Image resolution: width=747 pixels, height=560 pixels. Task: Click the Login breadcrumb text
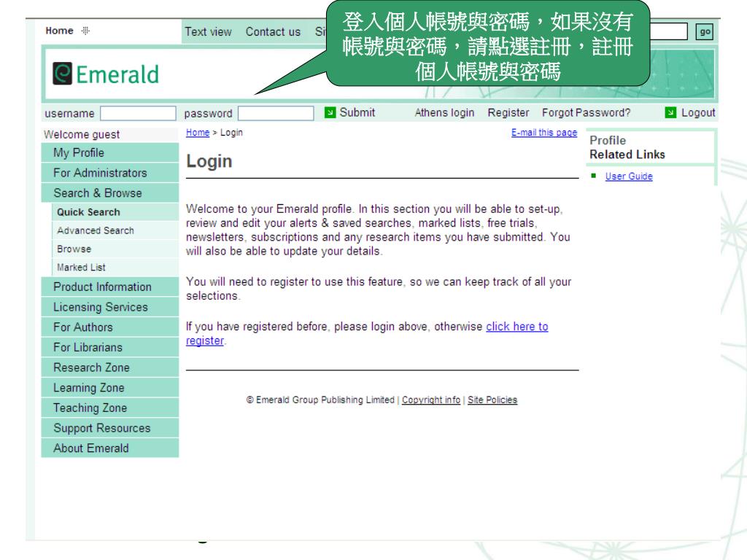231,133
